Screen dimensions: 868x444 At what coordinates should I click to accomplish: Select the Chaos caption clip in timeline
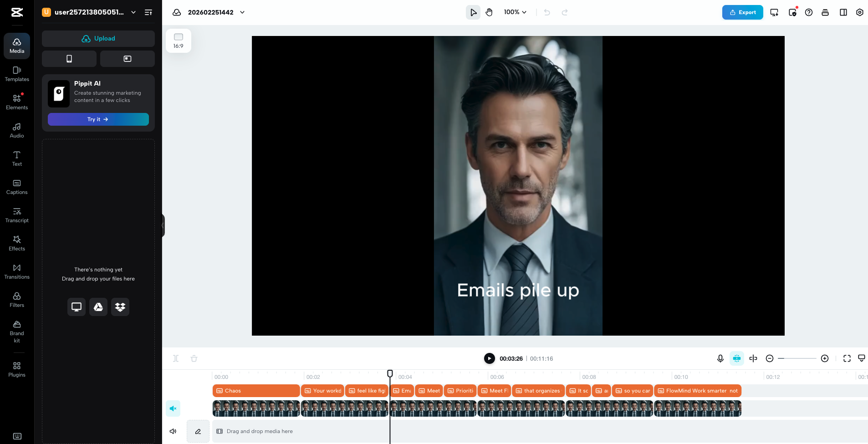[256, 390]
